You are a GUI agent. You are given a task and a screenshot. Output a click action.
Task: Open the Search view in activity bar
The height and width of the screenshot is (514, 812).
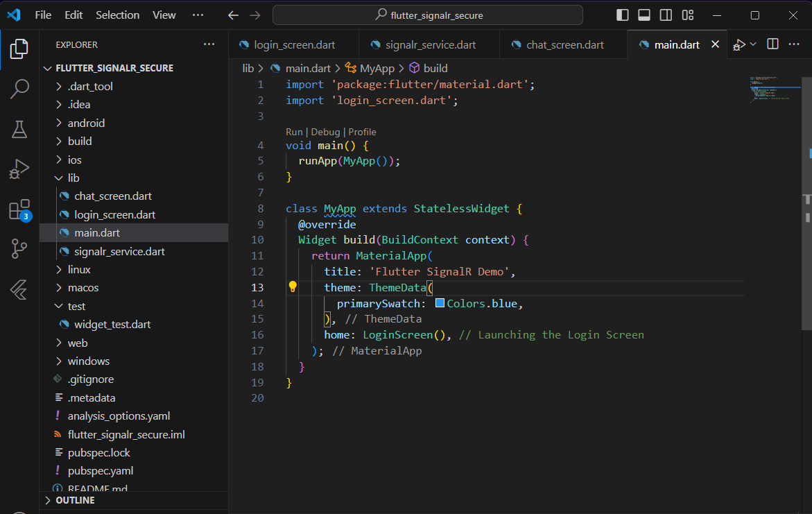19,88
